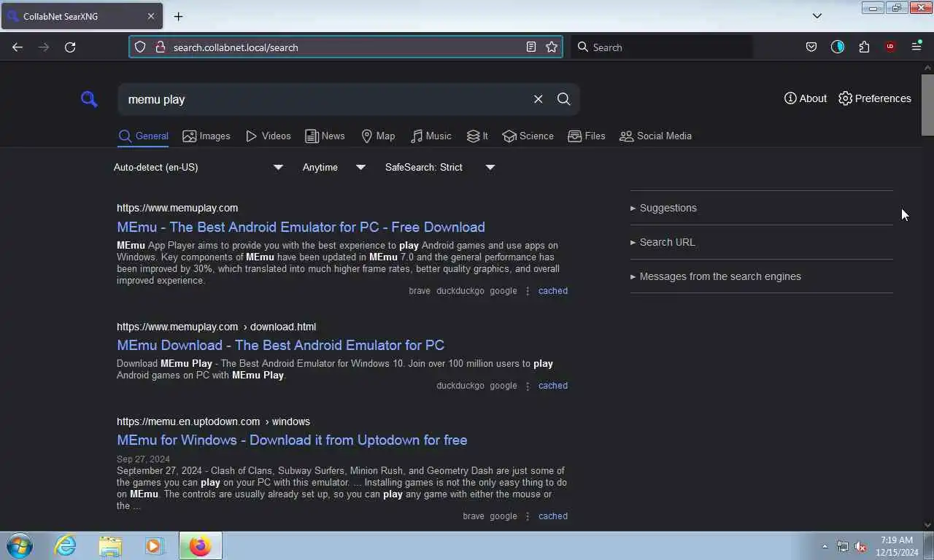Image resolution: width=934 pixels, height=560 pixels.
Task: Open MEmu Best Android Emulator Free Download result
Action: pyautogui.click(x=301, y=227)
